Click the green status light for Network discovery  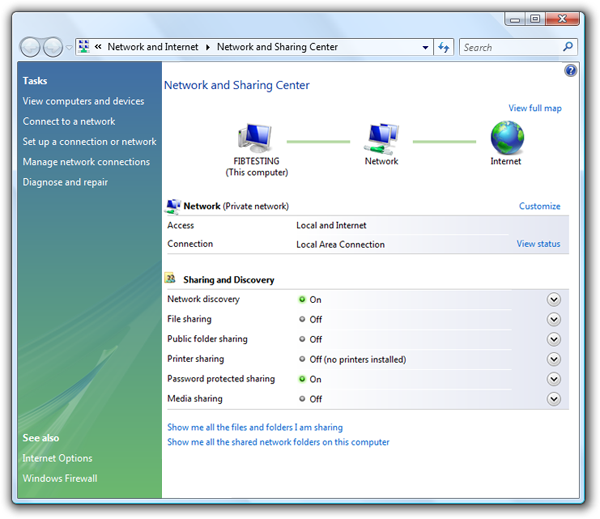coord(302,299)
